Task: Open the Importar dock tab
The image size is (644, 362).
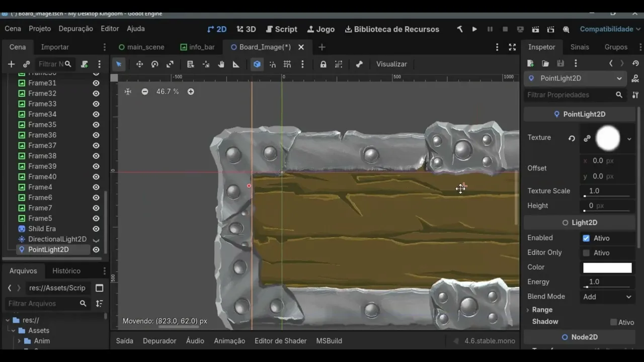Action: (55, 47)
